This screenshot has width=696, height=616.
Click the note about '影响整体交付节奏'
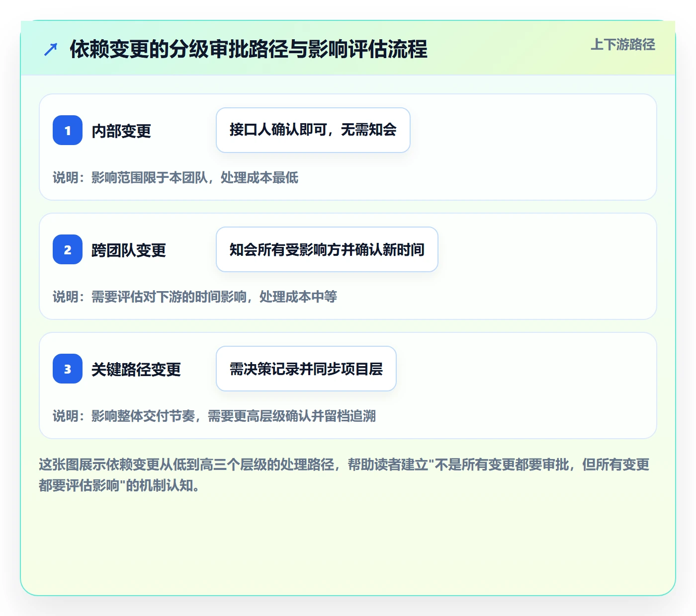click(214, 416)
